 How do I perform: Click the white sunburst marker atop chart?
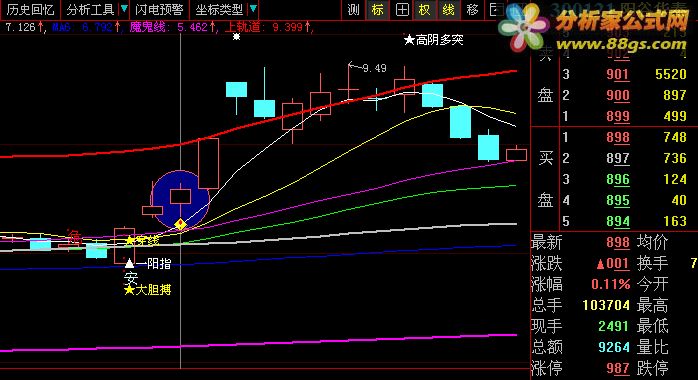(236, 36)
